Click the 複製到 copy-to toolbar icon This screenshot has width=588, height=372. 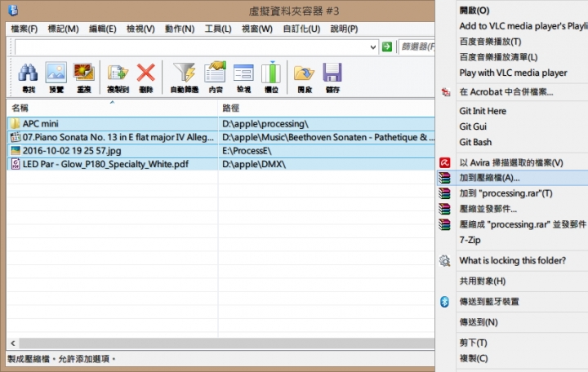pyautogui.click(x=118, y=73)
